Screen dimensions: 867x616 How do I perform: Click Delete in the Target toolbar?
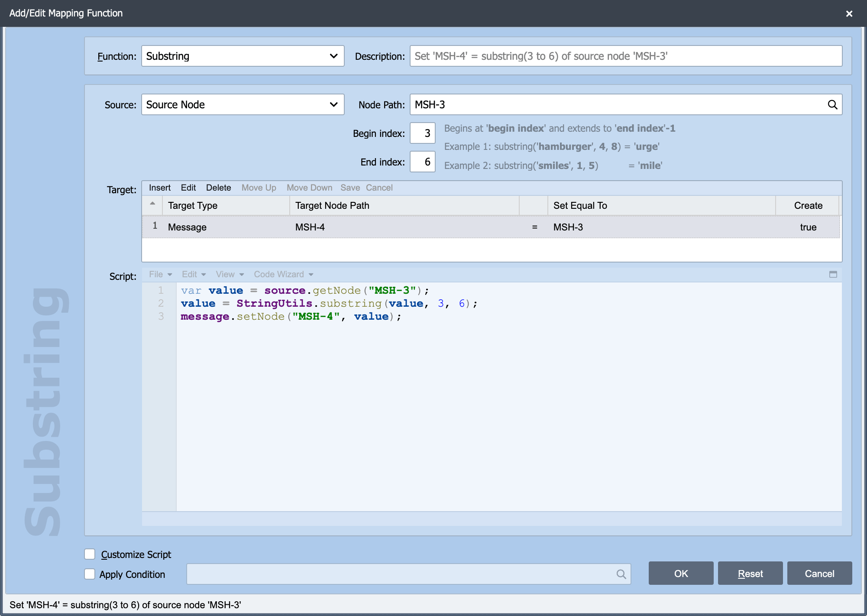point(218,188)
